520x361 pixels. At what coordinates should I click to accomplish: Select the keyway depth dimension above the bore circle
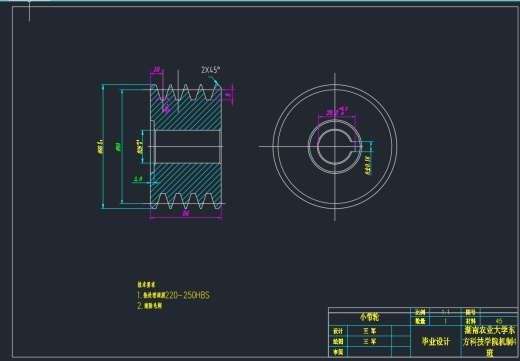click(x=337, y=112)
